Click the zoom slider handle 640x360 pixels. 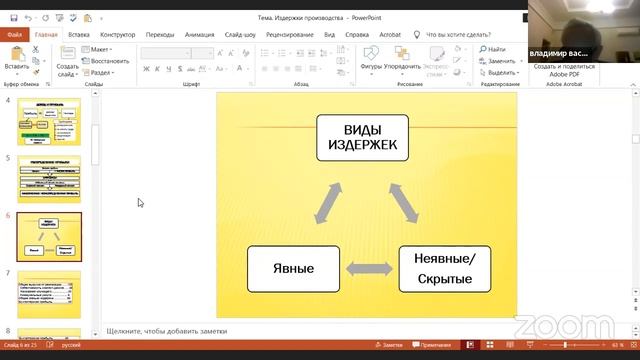[x=565, y=345]
